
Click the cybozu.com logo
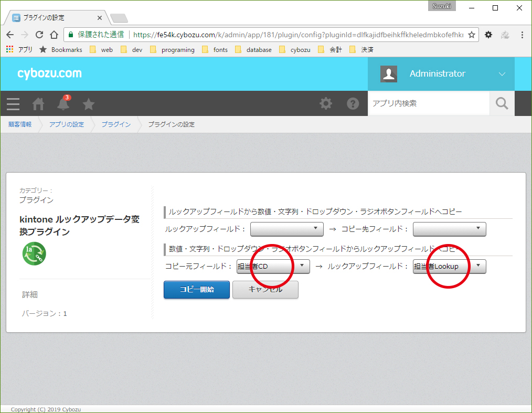coord(49,73)
